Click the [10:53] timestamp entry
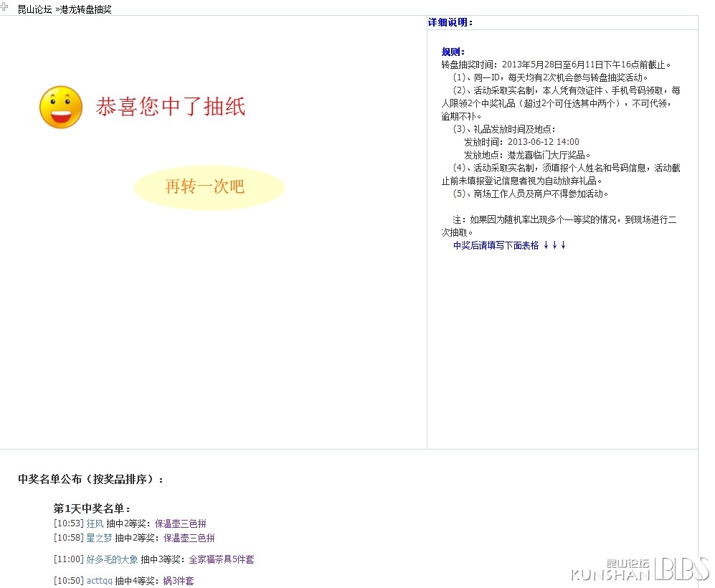Image resolution: width=715 pixels, height=588 pixels. [x=68, y=523]
